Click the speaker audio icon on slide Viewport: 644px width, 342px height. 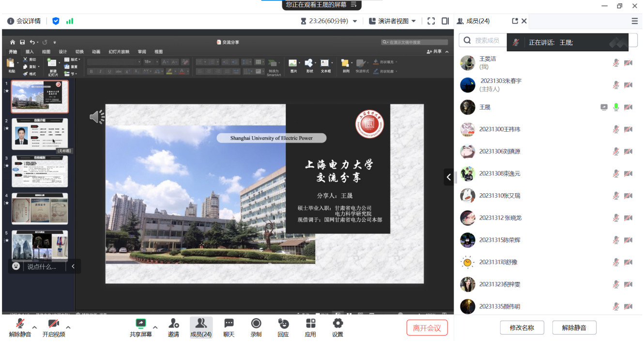(97, 117)
